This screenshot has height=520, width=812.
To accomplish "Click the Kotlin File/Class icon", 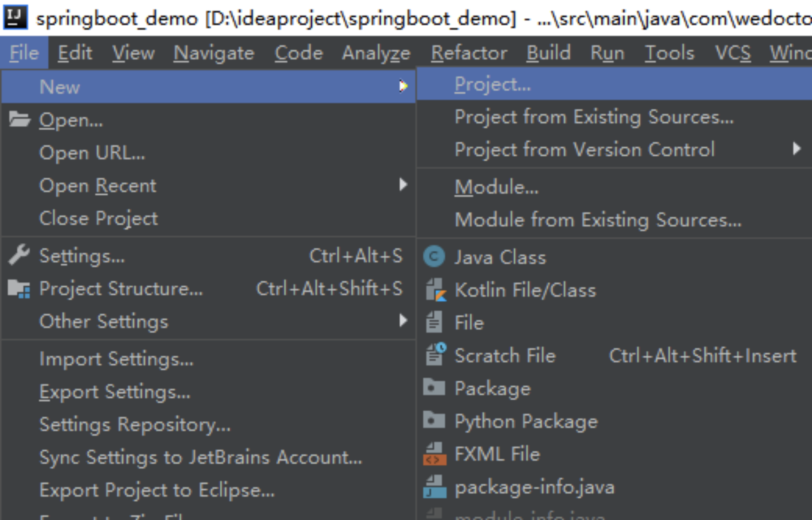I will click(435, 290).
